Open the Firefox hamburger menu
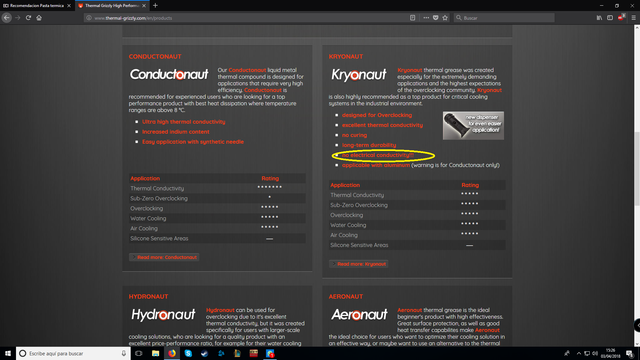The height and width of the screenshot is (360, 640). pos(633,18)
